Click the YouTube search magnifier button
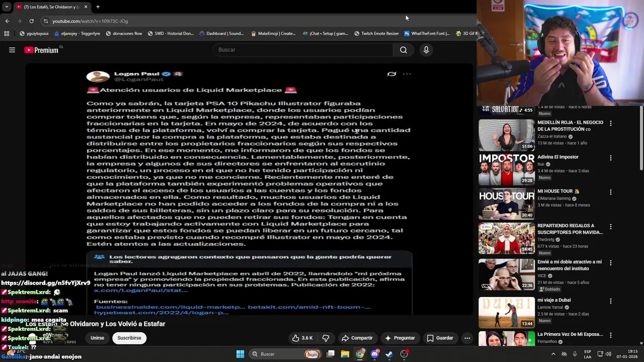This screenshot has height=362, width=644. coord(404,50)
